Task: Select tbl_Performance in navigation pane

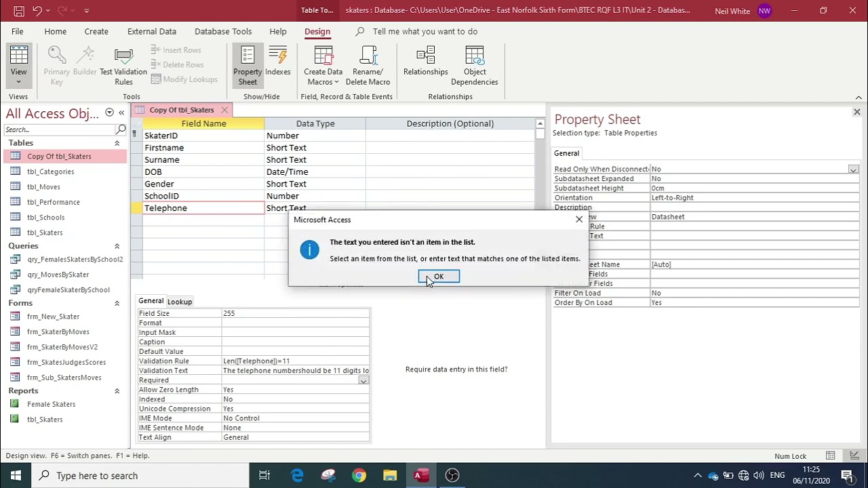Action: (x=54, y=202)
